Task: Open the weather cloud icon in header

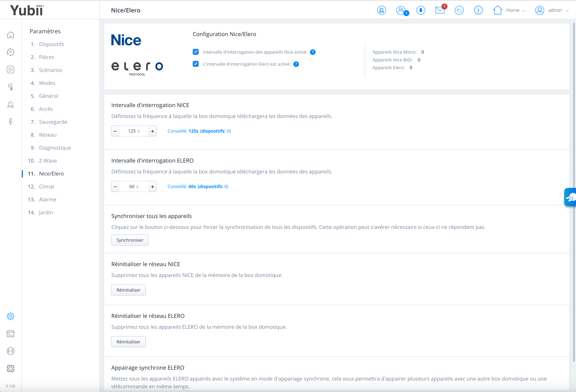Action: click(459, 10)
